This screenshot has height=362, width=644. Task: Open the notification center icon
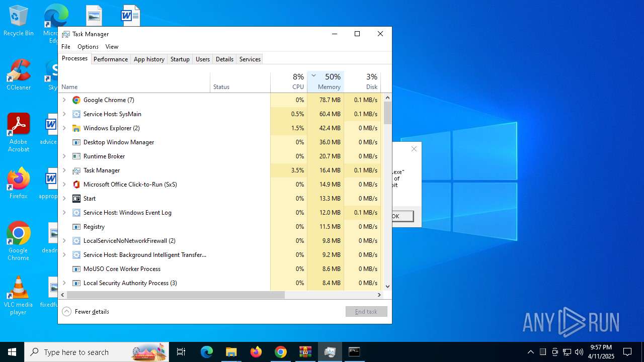pyautogui.click(x=627, y=352)
